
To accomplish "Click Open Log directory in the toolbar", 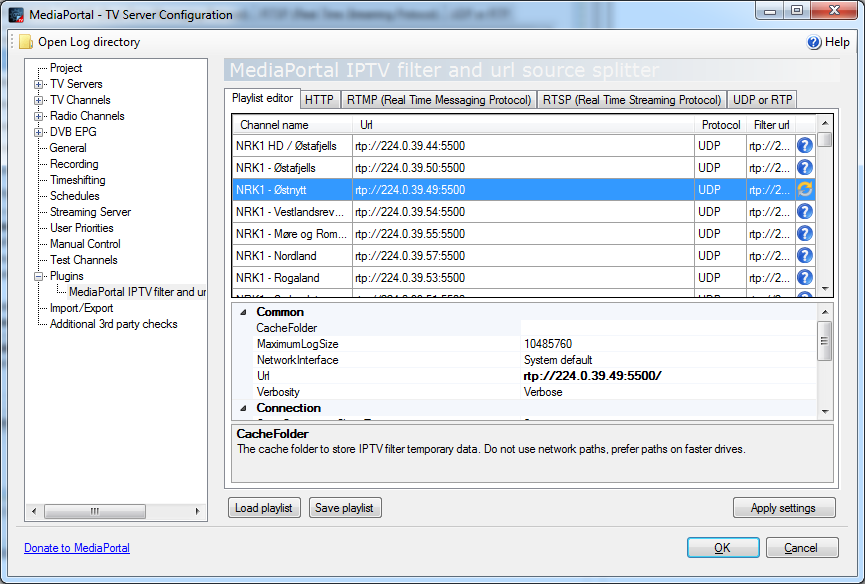I will (89, 42).
